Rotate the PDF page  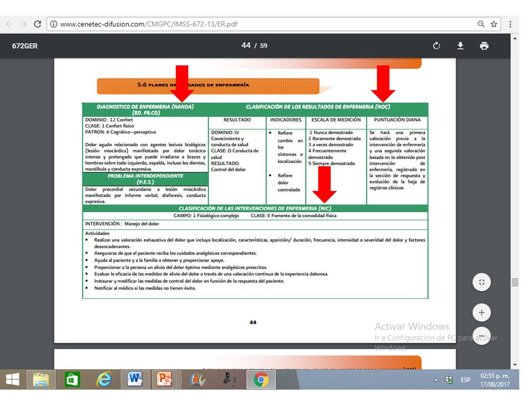coord(436,47)
